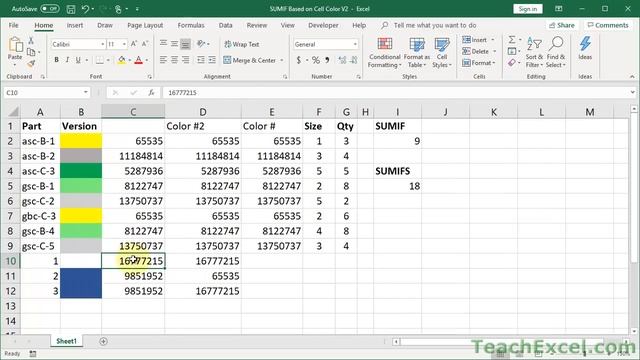Click the Increase Font Size icon
The width and height of the screenshot is (640, 360).
pos(134,44)
